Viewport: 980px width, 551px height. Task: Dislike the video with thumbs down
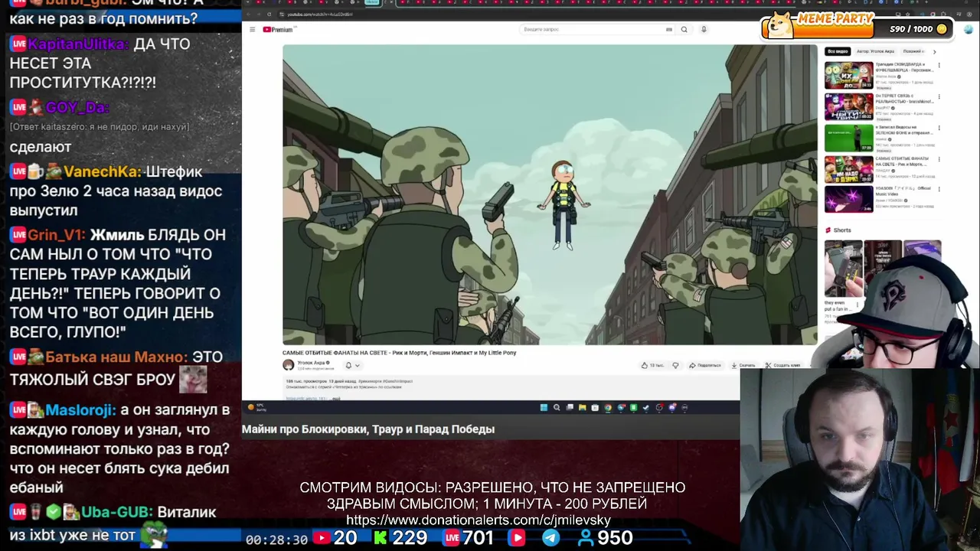[675, 365]
